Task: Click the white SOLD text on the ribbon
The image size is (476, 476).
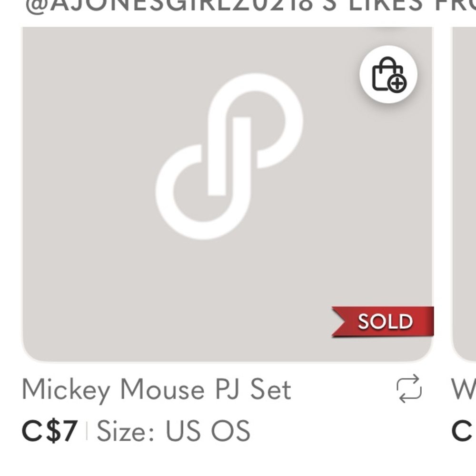Action: (386, 322)
